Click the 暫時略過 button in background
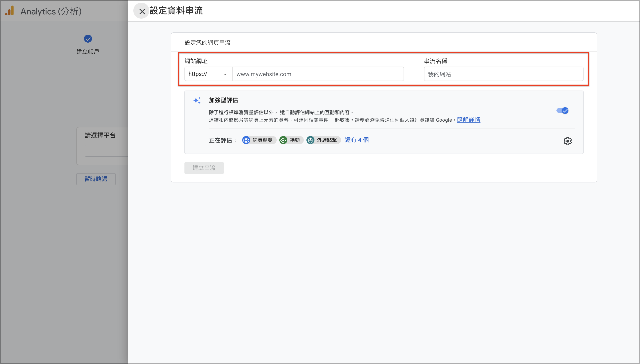Image resolution: width=640 pixels, height=364 pixels. coord(96,179)
